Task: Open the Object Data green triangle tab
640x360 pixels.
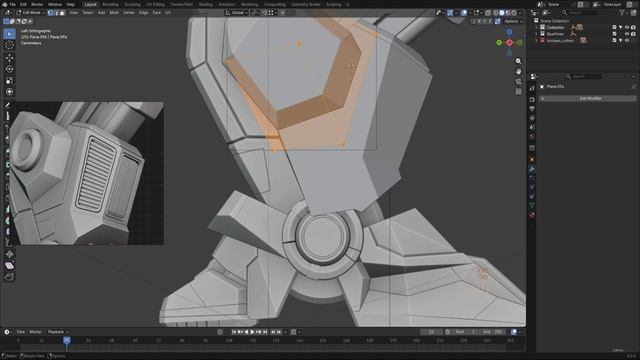Action: click(532, 205)
